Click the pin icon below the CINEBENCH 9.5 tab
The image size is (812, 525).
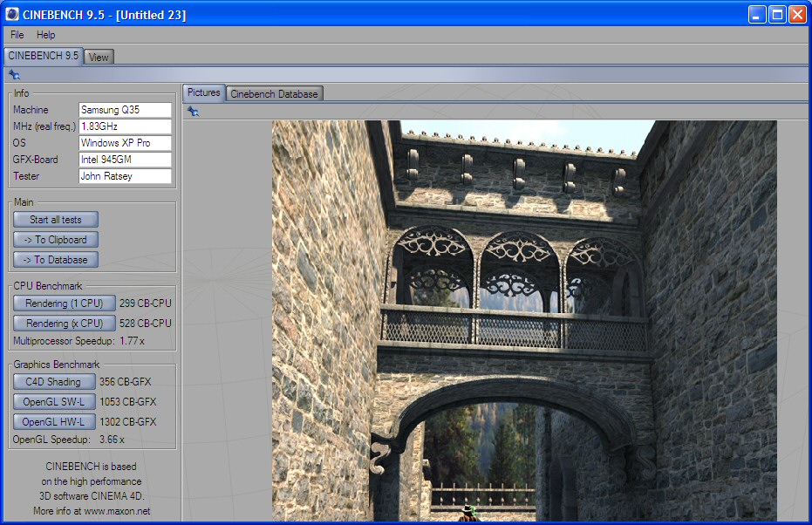(x=14, y=75)
